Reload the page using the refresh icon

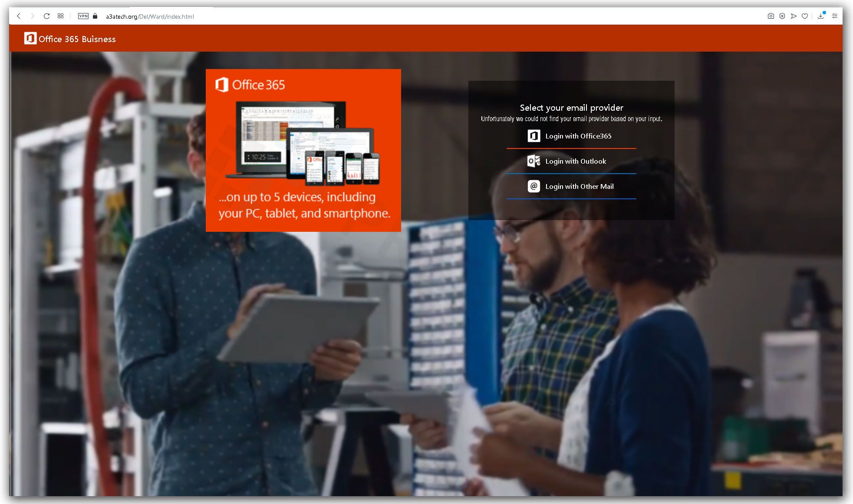click(x=46, y=16)
